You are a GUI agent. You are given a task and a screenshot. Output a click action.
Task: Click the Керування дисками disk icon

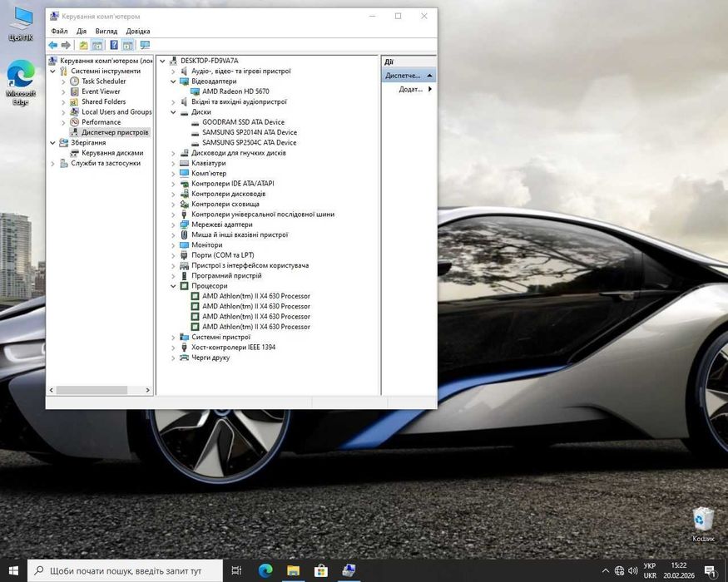click(x=74, y=153)
